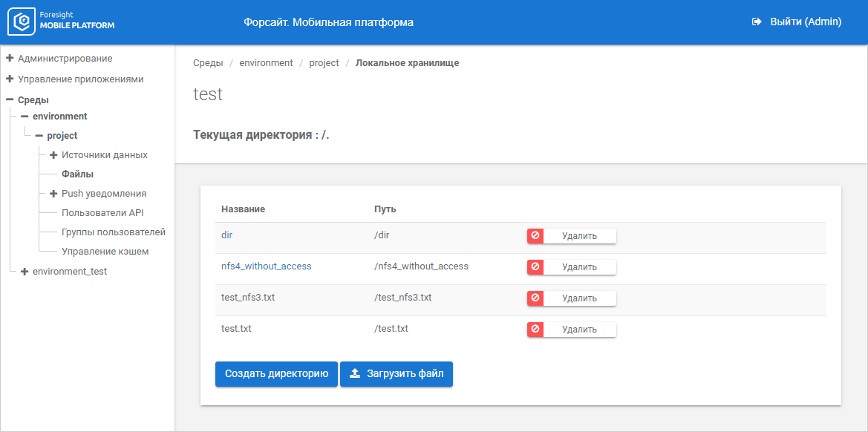Click the red ban icon for nfs4_without_access

point(535,266)
